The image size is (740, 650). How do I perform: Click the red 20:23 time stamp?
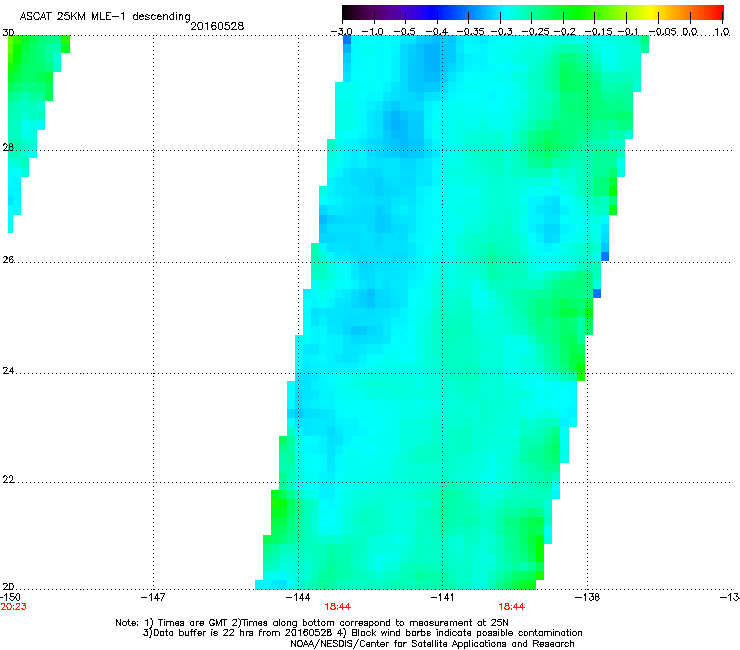(x=13, y=607)
